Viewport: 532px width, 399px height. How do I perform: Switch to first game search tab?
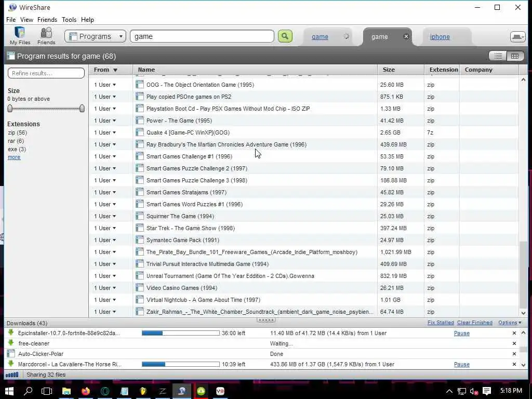pos(320,37)
